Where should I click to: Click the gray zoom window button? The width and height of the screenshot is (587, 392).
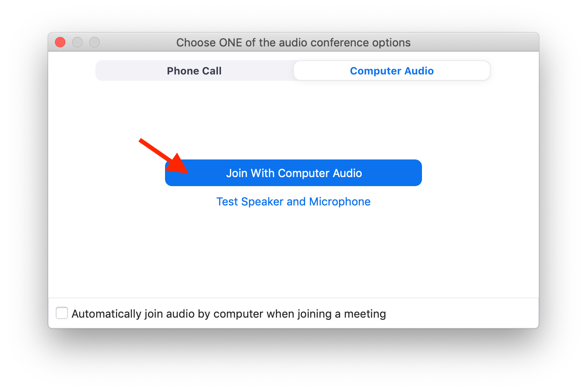coord(95,42)
